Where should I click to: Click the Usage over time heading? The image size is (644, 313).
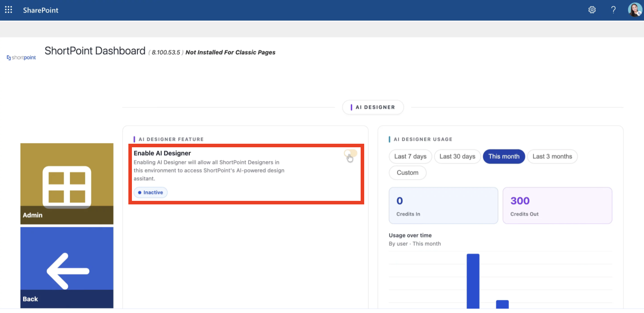click(410, 235)
